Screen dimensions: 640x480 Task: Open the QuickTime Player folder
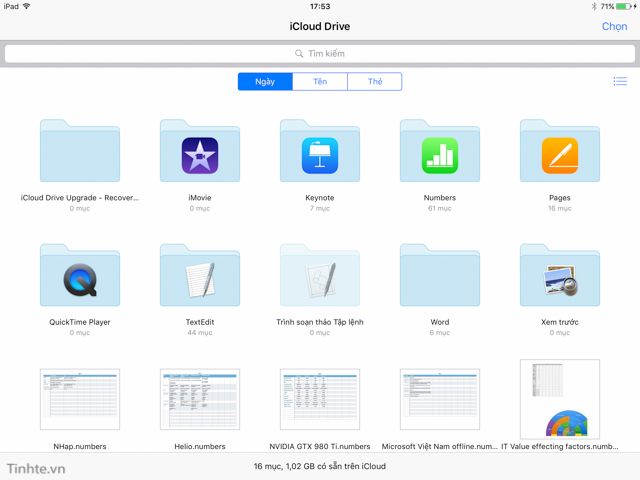coord(80,275)
